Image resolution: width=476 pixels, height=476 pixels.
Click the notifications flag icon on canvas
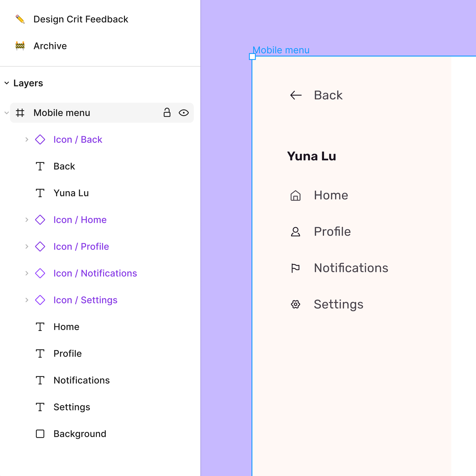(296, 268)
